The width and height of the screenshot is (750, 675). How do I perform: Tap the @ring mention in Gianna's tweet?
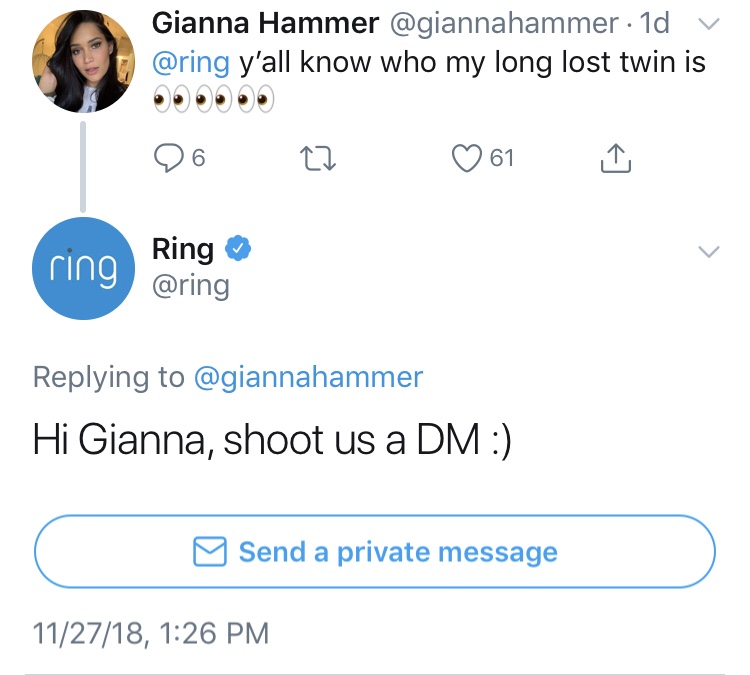[191, 62]
